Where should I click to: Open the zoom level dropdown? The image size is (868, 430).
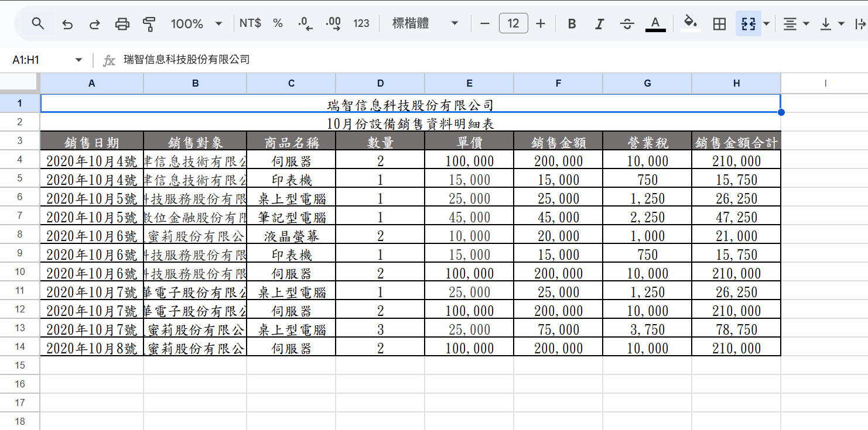[196, 24]
